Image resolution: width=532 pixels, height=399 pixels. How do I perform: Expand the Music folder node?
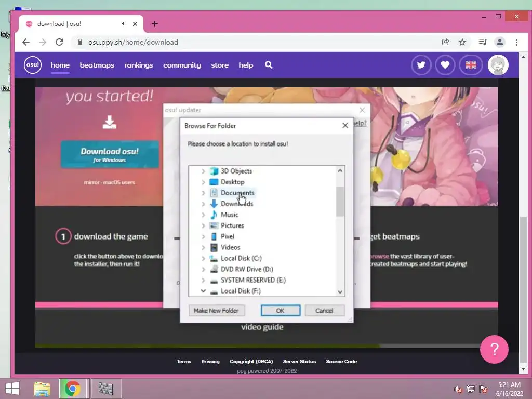203,215
